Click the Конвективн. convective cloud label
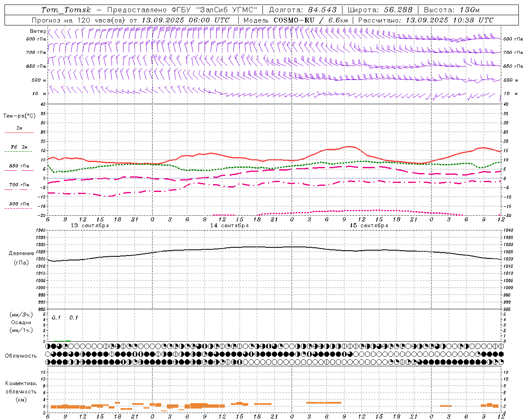 (21, 383)
